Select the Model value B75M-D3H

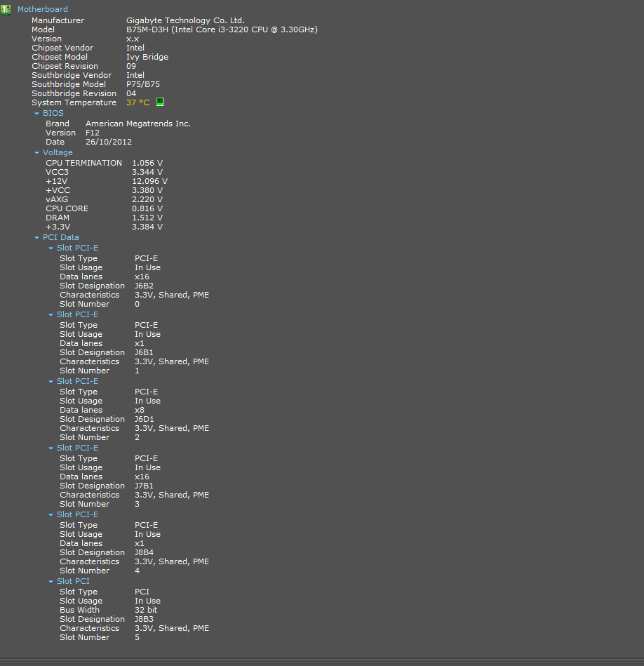(222, 29)
